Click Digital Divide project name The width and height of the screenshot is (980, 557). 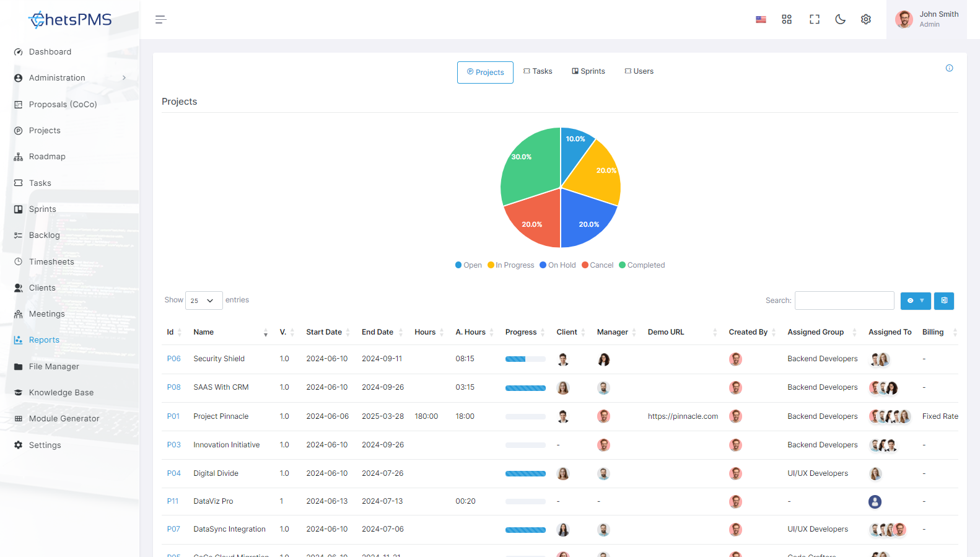pyautogui.click(x=216, y=473)
